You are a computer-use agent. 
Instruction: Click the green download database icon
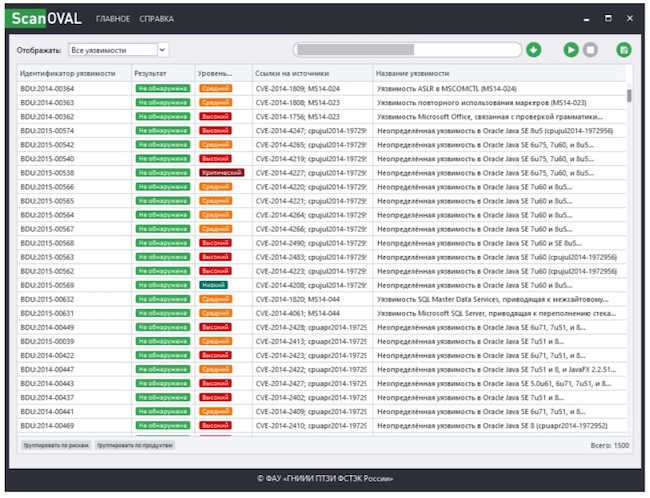click(534, 50)
